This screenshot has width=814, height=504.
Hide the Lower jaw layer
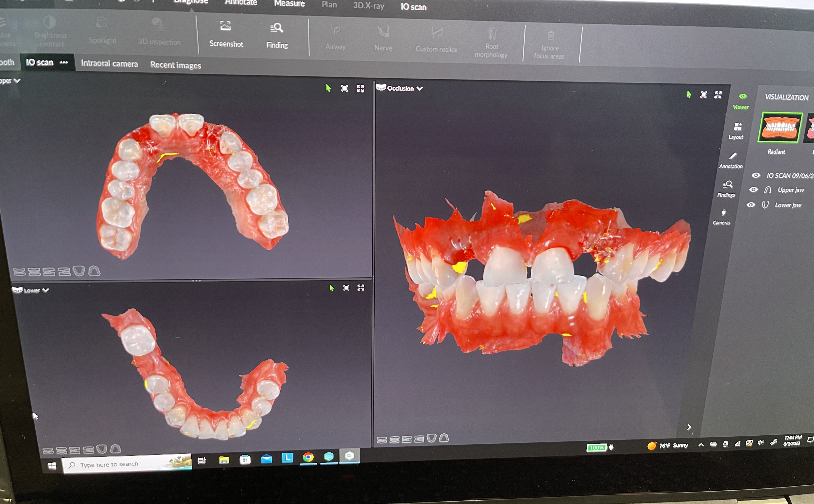click(x=751, y=205)
